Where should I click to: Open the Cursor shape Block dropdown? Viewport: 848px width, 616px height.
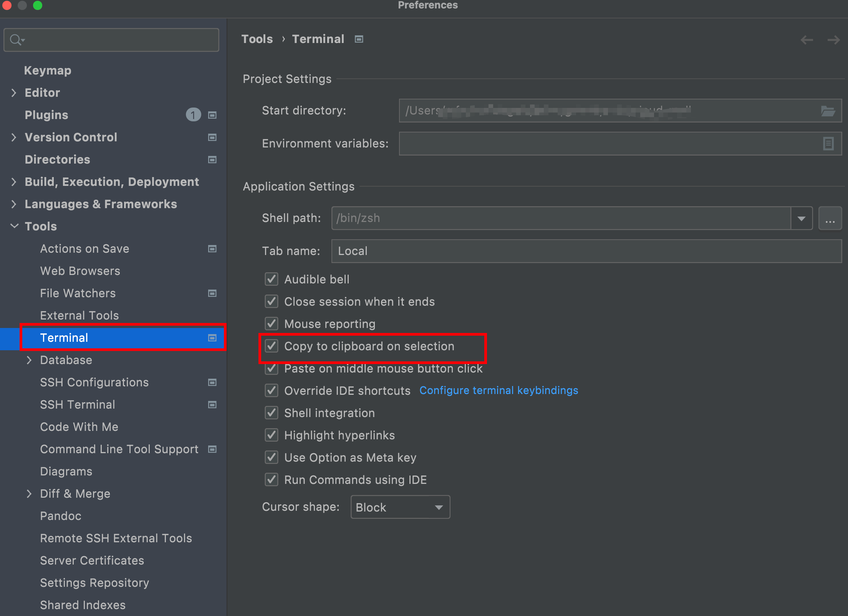pos(400,507)
